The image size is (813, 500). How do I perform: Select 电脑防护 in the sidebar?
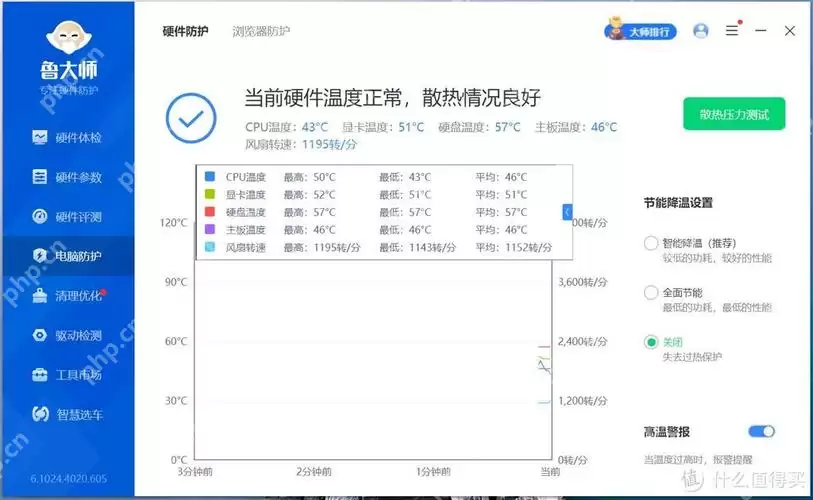[x=67, y=256]
